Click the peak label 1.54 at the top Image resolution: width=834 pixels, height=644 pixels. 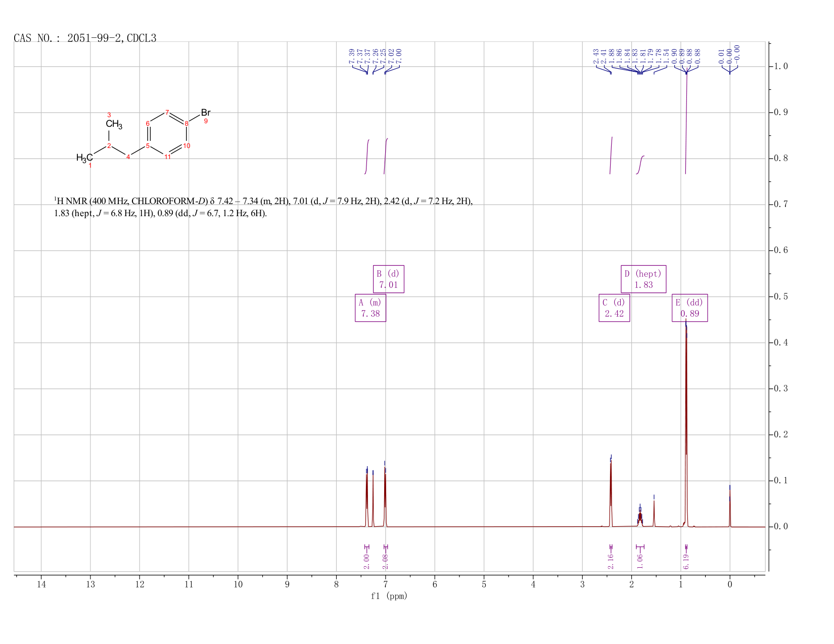666,56
